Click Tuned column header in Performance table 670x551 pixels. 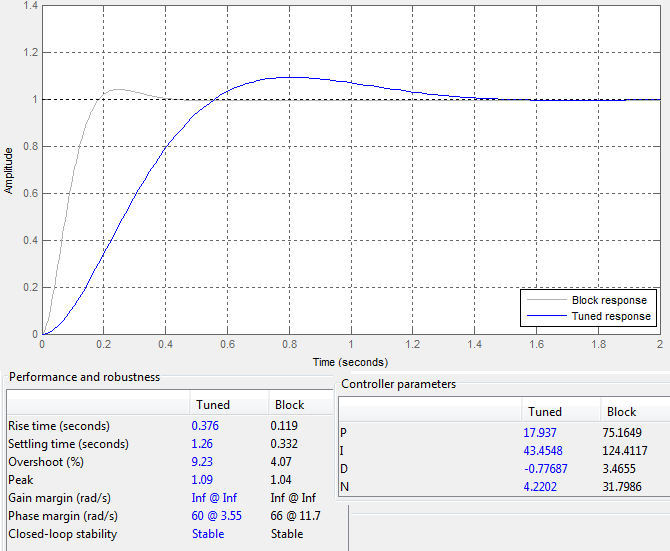coord(213,405)
